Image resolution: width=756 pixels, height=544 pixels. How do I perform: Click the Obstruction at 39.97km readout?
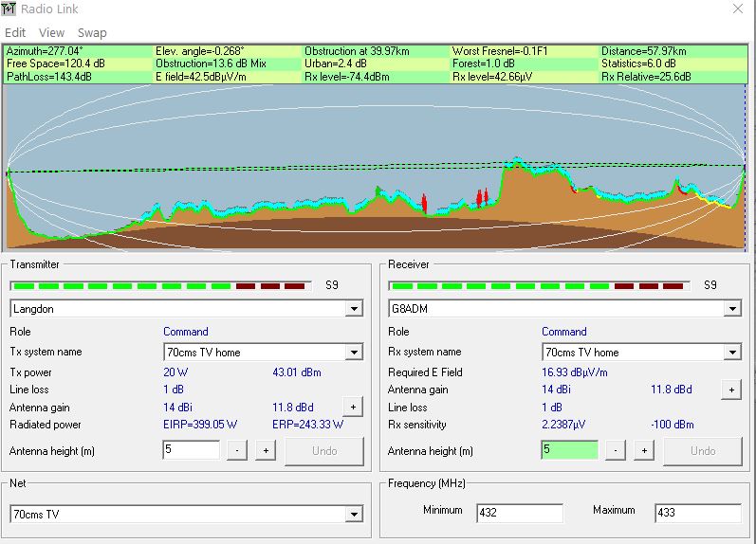tap(357, 51)
